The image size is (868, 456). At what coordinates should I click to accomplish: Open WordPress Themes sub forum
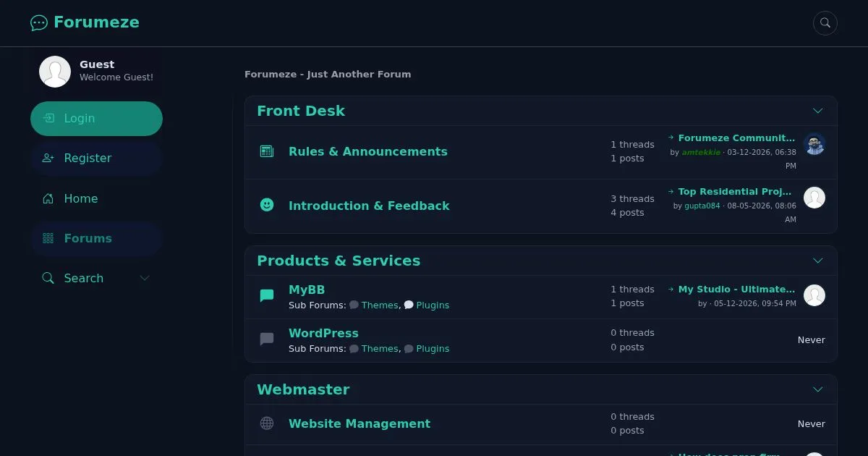380,349
